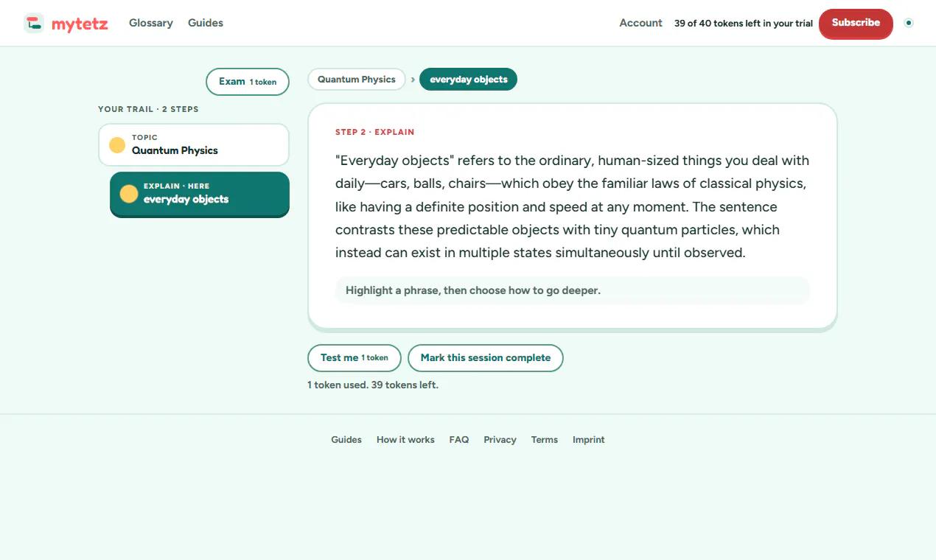
Task: Open the Glossary page
Action: 151,23
